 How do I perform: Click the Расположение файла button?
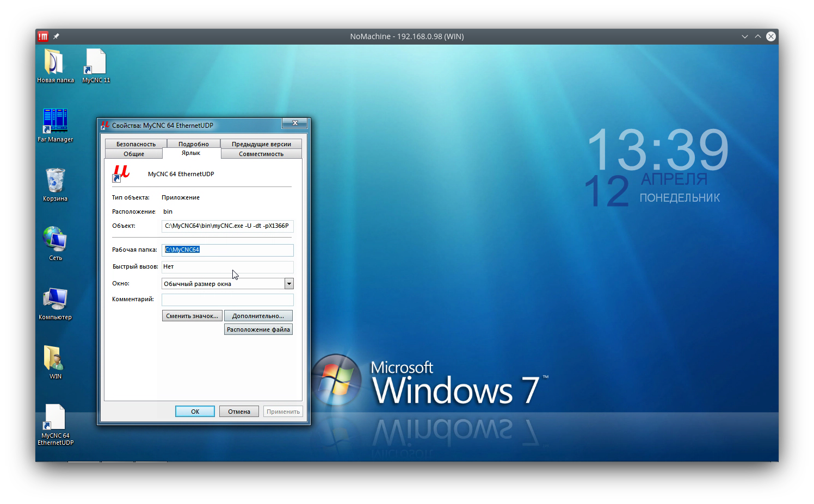coord(258,329)
